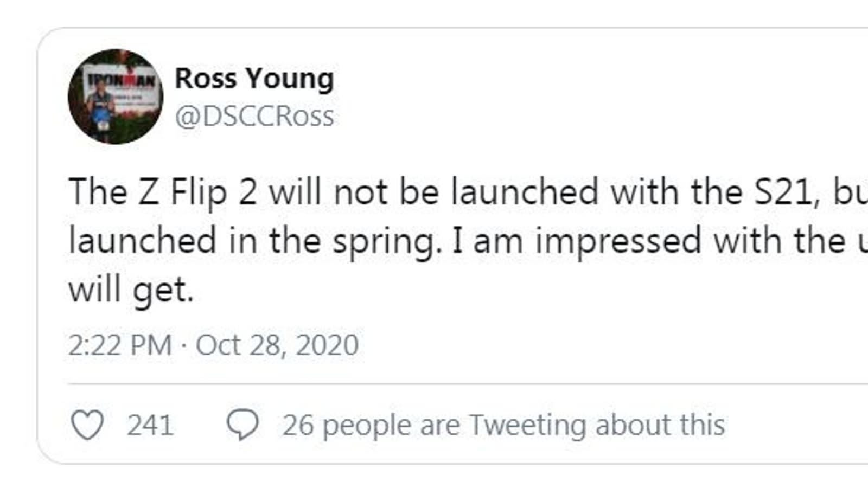Screen dimensions: 868x488
Task: Like the tweet with the heart icon
Action: pos(87,425)
